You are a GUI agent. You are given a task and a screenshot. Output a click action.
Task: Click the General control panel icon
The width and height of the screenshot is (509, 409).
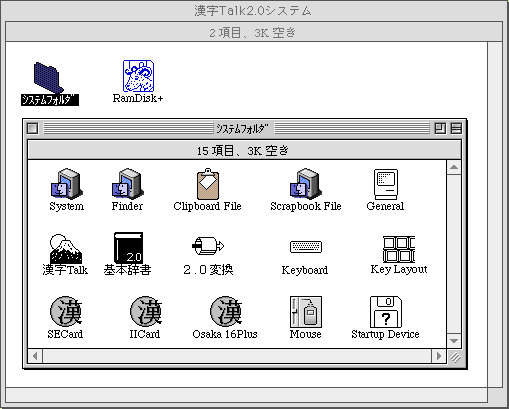[x=386, y=184]
